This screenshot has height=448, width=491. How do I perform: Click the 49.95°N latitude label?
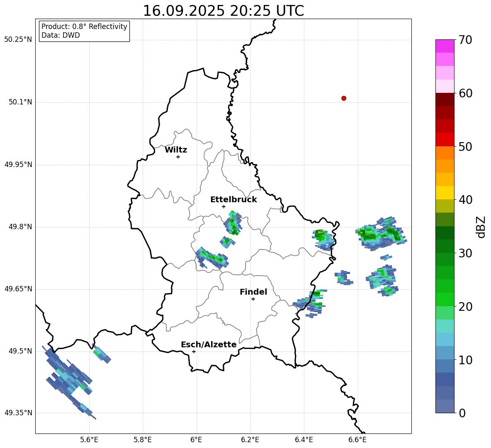(18, 165)
